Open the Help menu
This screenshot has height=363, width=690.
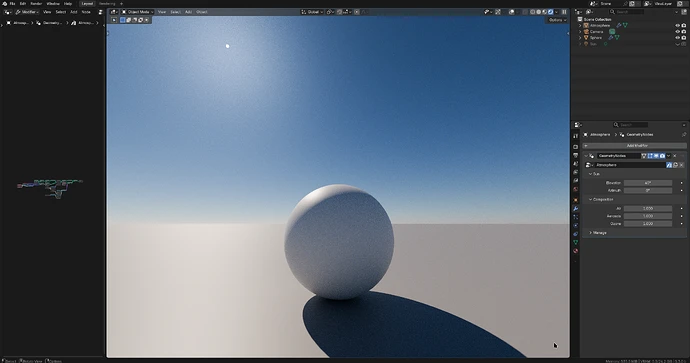tap(68, 4)
